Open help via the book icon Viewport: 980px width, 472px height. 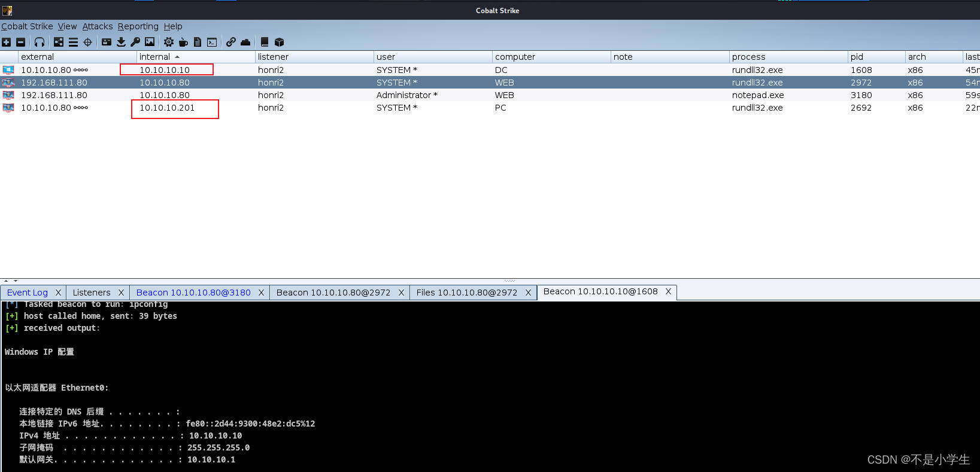(265, 42)
